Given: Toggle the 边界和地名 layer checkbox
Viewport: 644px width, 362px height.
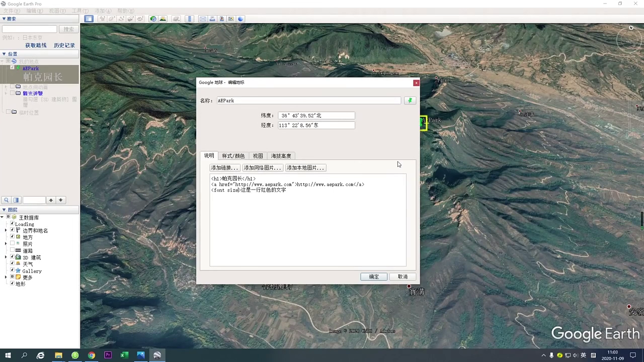Looking at the screenshot, I should pyautogui.click(x=13, y=230).
